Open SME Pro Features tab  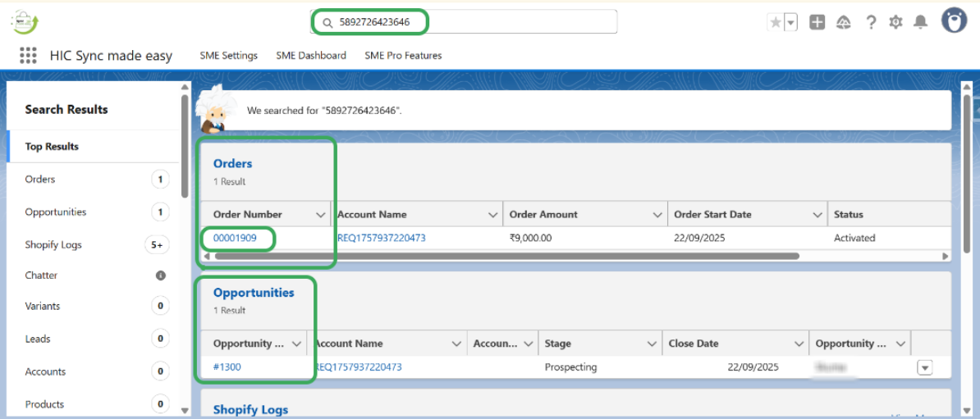point(403,56)
